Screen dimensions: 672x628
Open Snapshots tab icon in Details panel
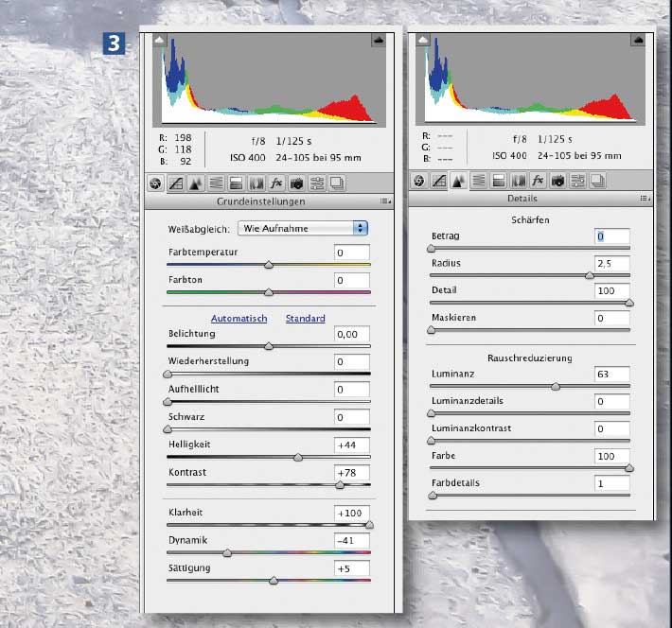pos(598,180)
